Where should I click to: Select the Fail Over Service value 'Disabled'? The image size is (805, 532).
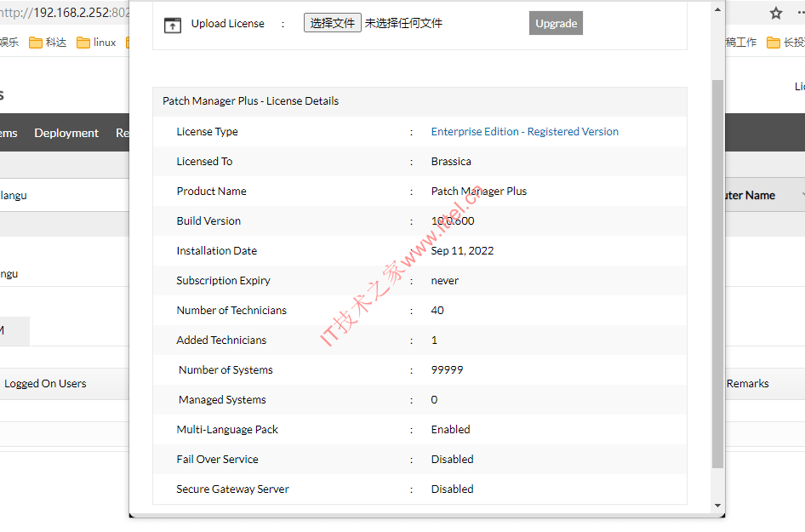point(453,459)
